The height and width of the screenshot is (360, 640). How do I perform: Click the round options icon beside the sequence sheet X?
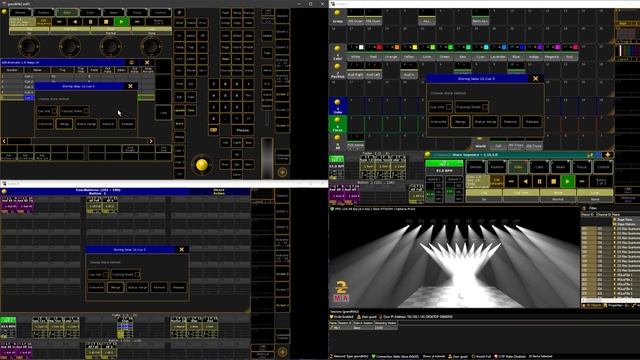132,62
